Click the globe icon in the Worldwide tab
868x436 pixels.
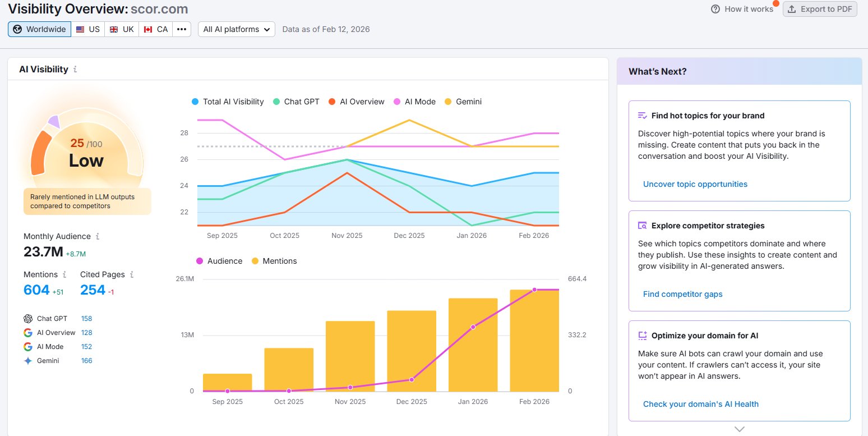(x=17, y=29)
